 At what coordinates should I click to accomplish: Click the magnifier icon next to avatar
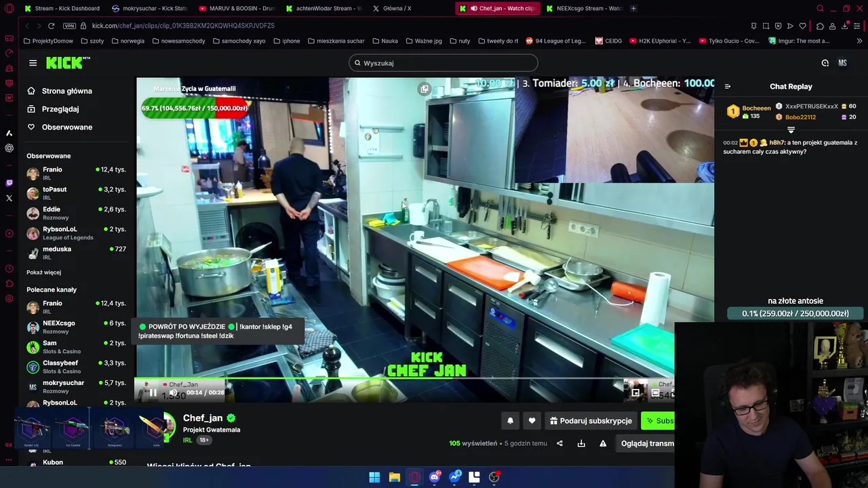(x=825, y=63)
